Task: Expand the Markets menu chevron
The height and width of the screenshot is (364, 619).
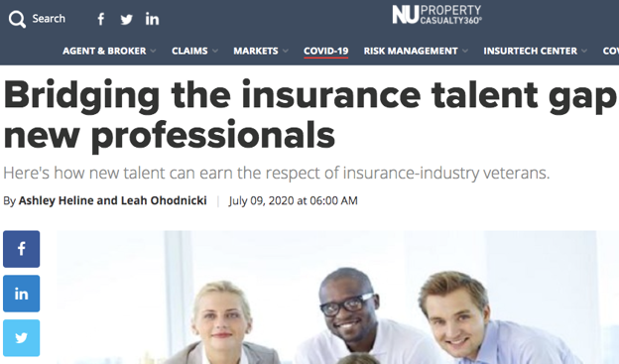Action: pos(286,51)
